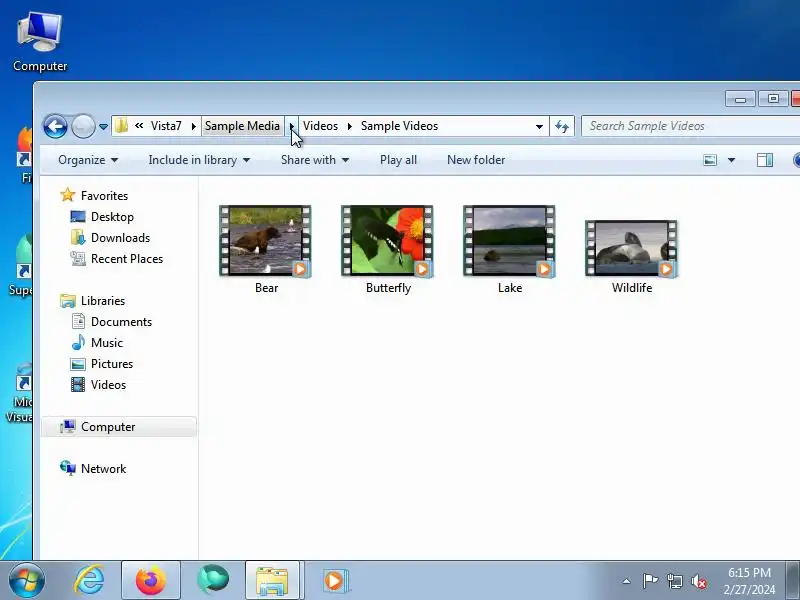The width and height of the screenshot is (800, 600).
Task: Open the Windows Explorer taskbar button
Action: tap(272, 580)
